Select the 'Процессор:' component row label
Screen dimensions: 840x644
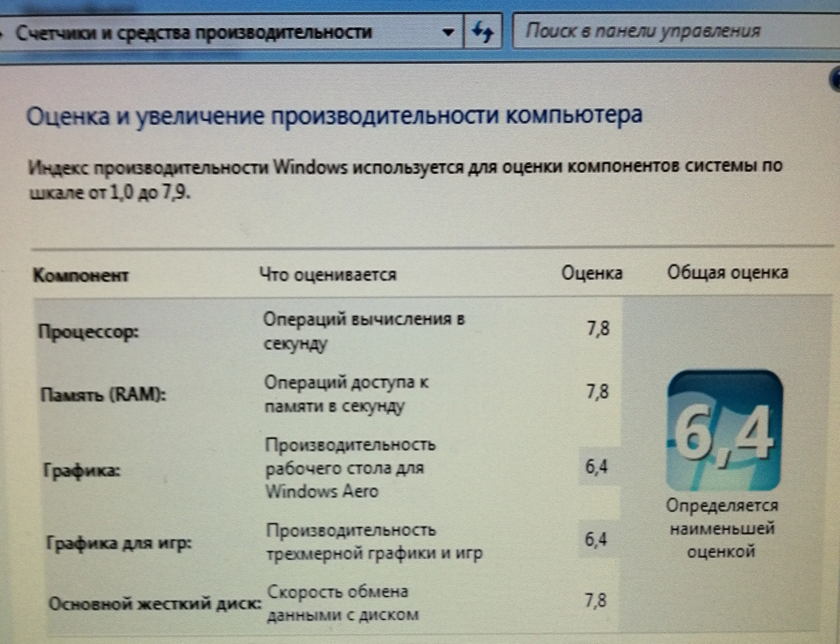click(x=89, y=332)
